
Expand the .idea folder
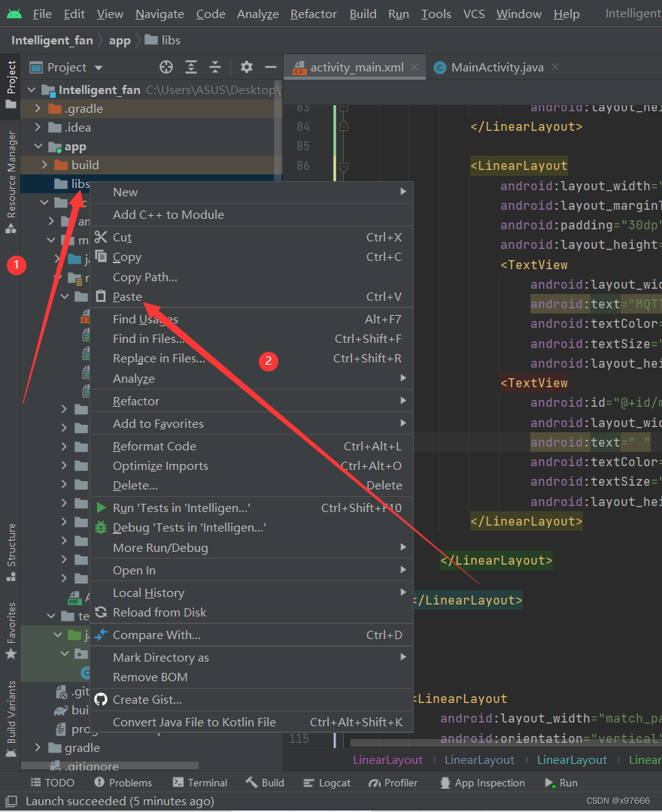[38, 127]
